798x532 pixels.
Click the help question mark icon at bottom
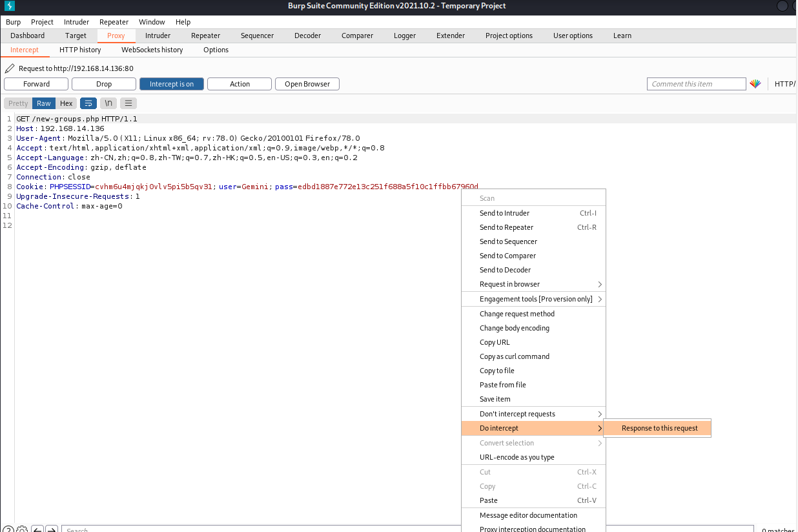tap(8, 529)
